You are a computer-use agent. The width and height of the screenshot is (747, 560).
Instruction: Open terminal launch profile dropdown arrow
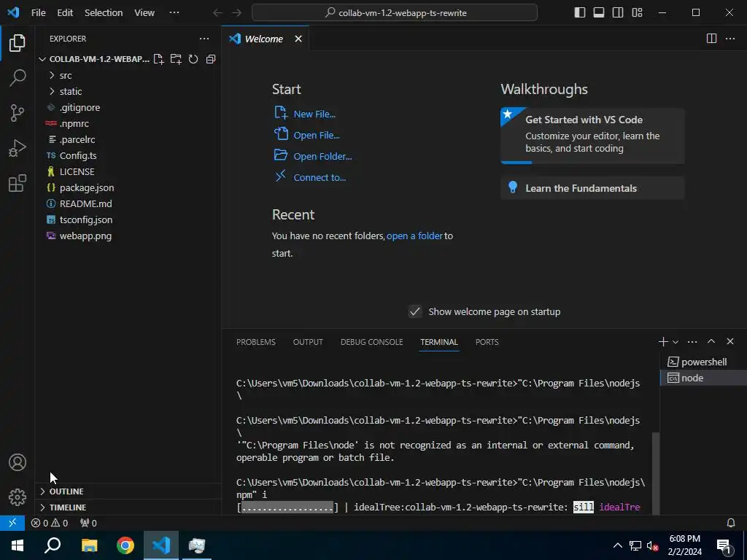pos(675,342)
